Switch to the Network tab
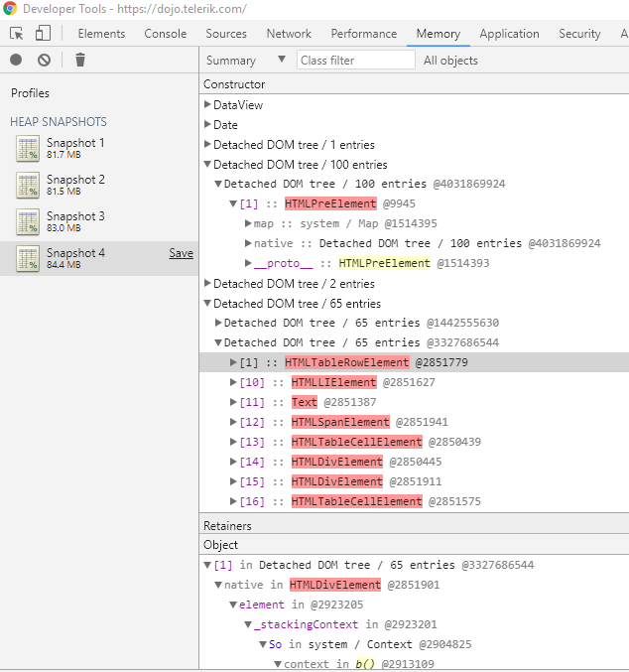Screen dimensions: 629x672 coord(289,34)
